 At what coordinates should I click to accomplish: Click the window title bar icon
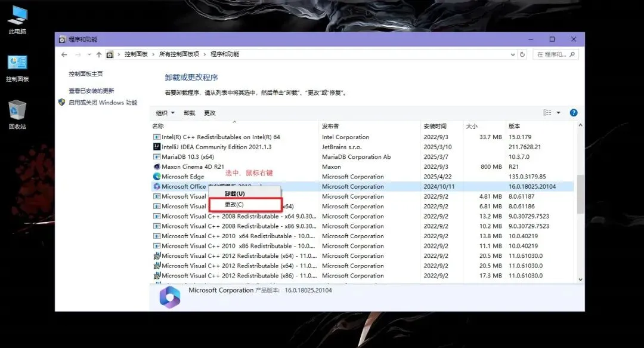point(62,39)
